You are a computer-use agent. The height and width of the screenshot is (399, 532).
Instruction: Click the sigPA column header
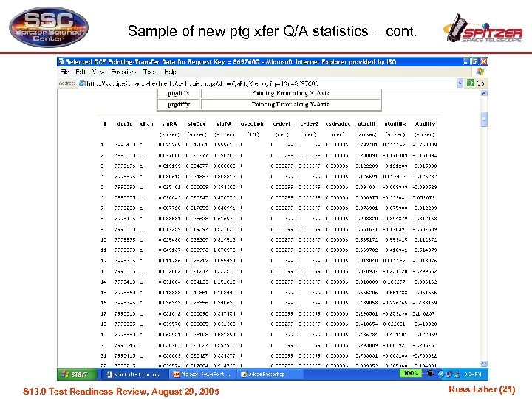225,124
